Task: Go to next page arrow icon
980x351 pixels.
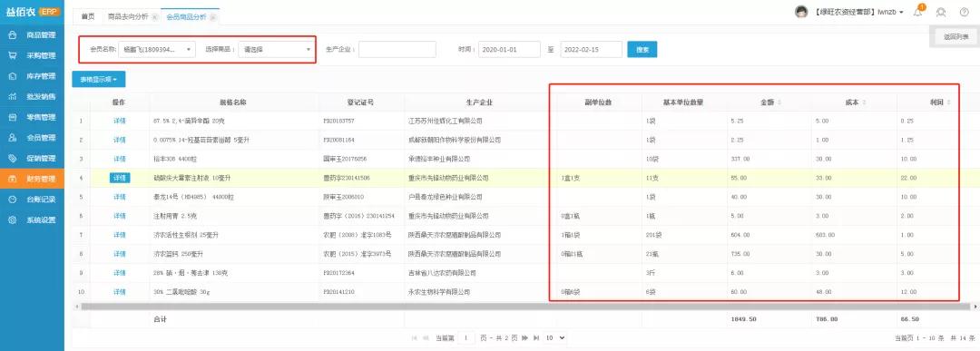Action: tap(524, 338)
